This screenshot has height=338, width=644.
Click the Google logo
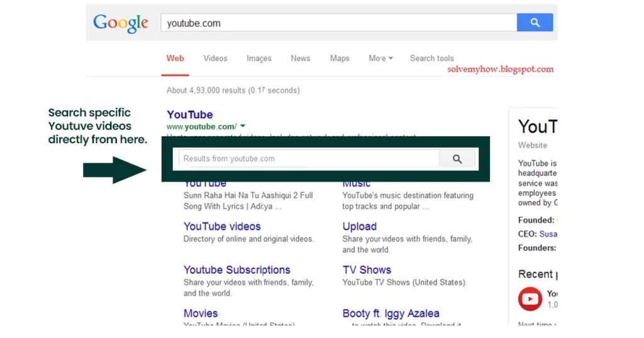pyautogui.click(x=121, y=23)
